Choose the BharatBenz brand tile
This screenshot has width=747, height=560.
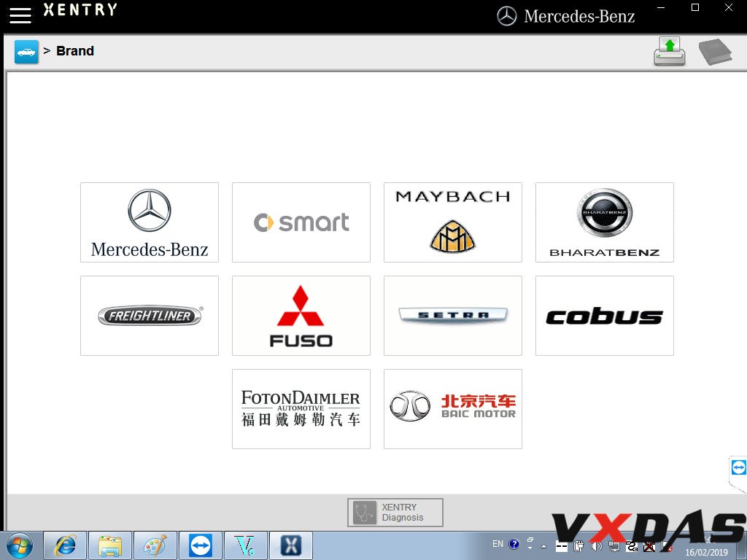pyautogui.click(x=605, y=222)
